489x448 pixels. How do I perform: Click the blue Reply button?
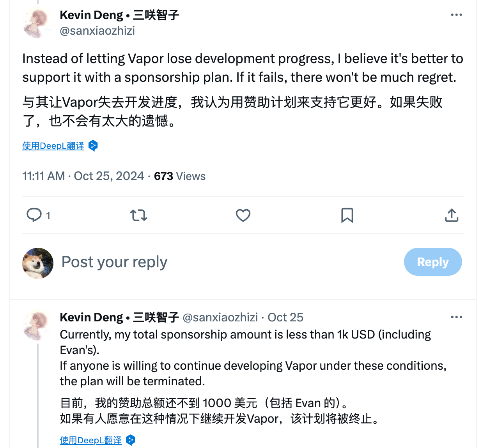pos(433,262)
